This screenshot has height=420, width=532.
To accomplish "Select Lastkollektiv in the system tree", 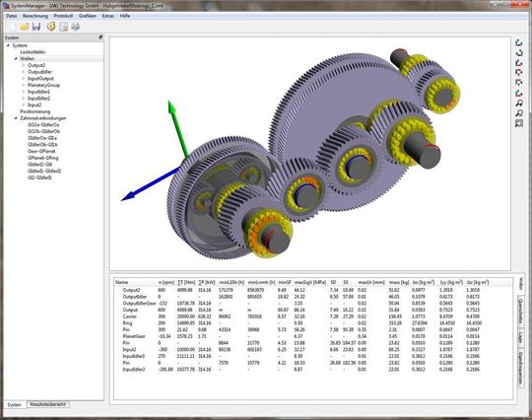I will [x=33, y=52].
